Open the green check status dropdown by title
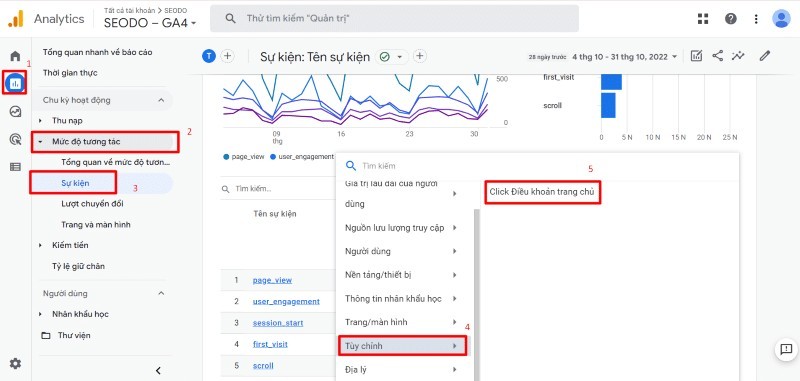 (392, 57)
